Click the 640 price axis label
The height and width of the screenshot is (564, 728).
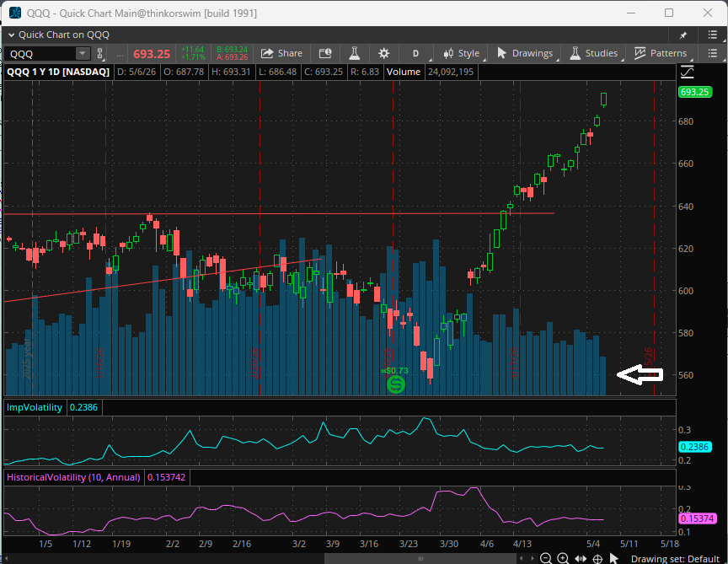[x=686, y=207]
